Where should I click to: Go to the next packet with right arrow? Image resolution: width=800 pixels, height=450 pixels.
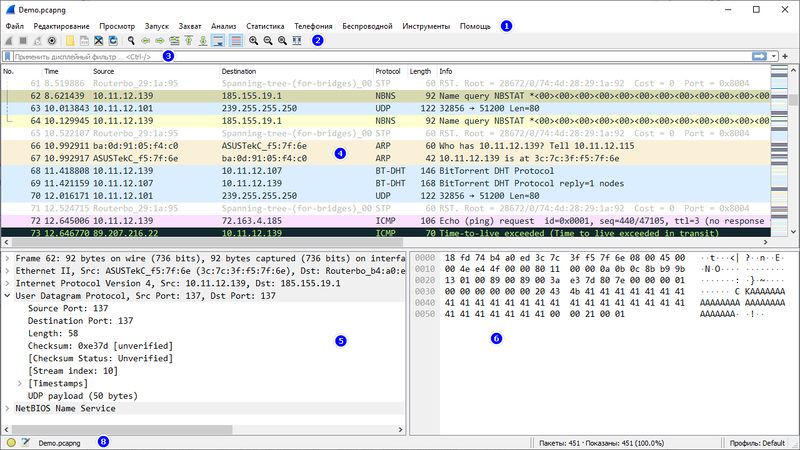[160, 41]
